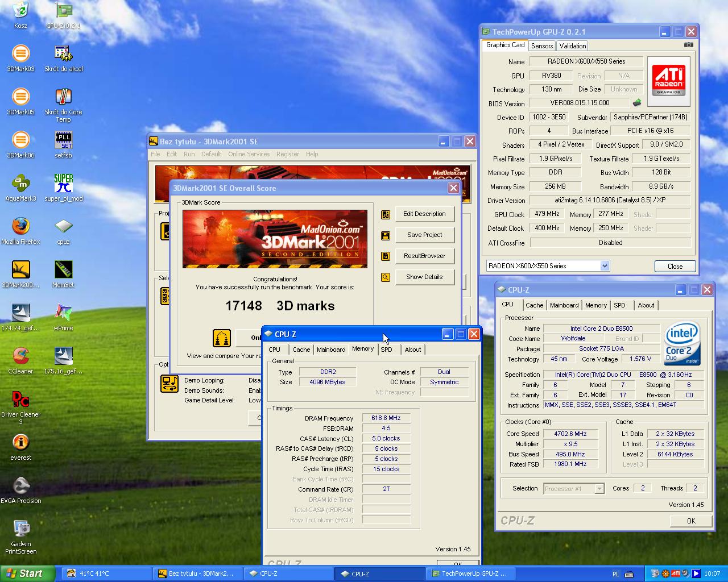Open the Run menu in 3DMark2001
This screenshot has height=582, width=728.
189,154
